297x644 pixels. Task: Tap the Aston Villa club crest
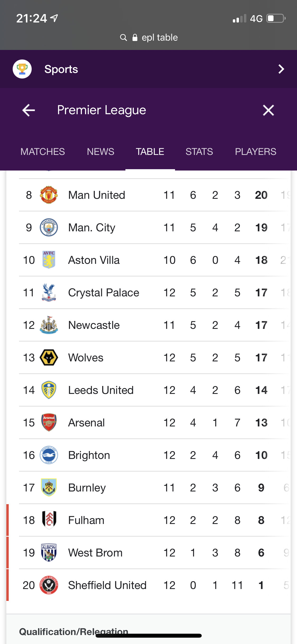tap(49, 260)
